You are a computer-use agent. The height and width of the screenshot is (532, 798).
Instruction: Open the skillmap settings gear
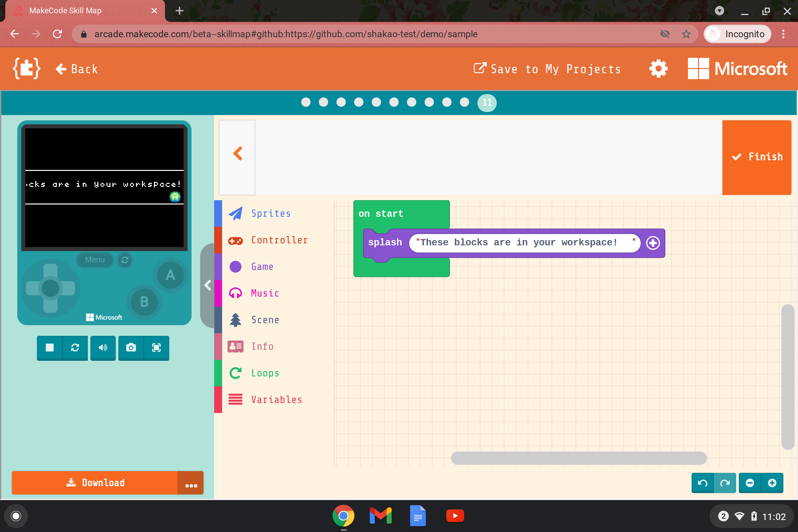658,68
